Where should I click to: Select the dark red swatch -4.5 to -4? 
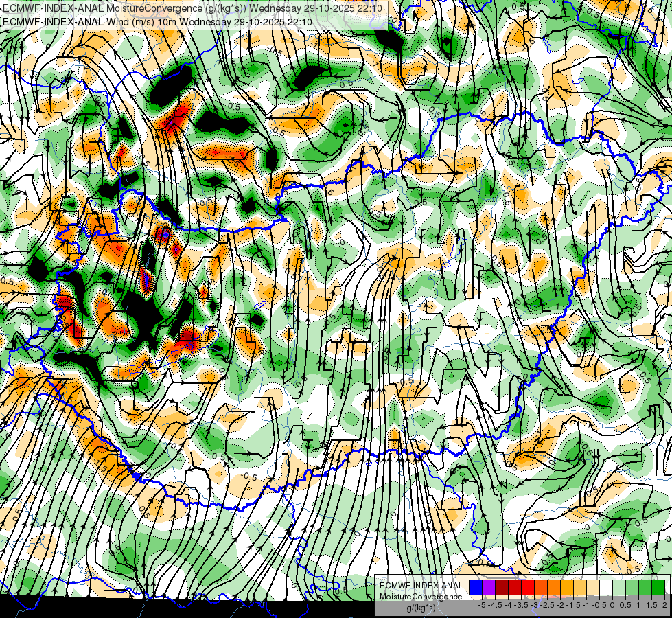(x=502, y=588)
